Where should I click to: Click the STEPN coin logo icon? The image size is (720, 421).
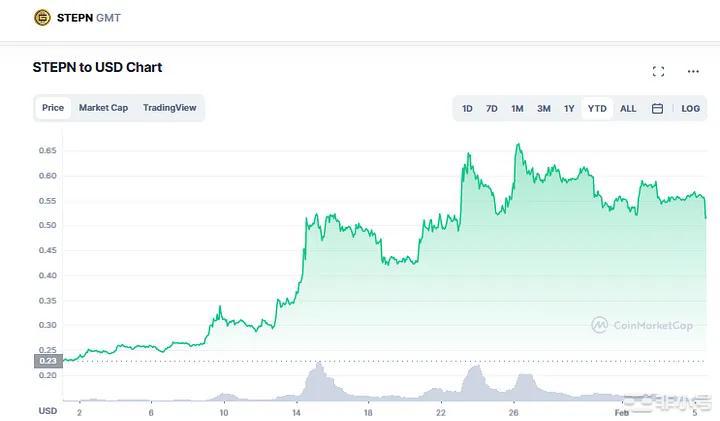coord(42,17)
